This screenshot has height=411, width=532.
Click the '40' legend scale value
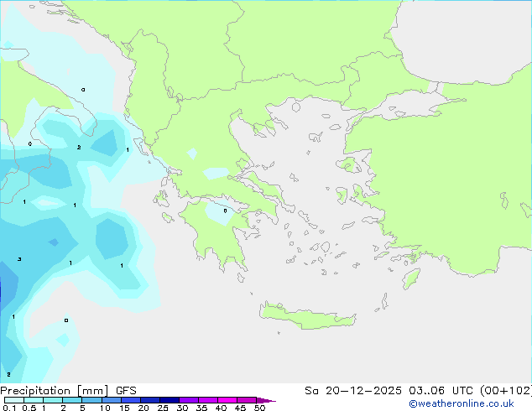(x=222, y=408)
